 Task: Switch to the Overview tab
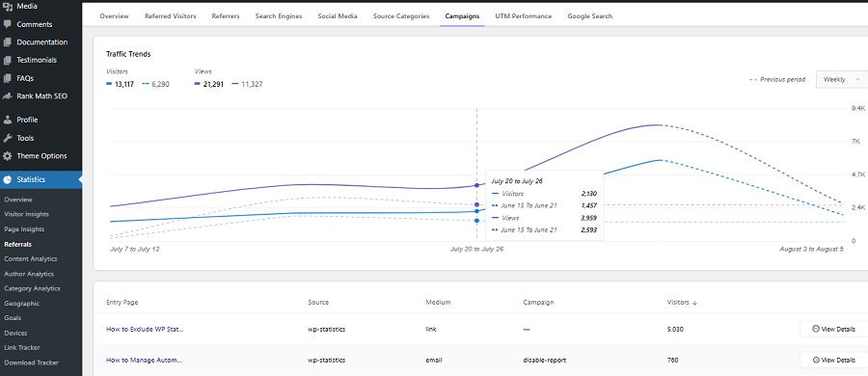click(x=114, y=16)
